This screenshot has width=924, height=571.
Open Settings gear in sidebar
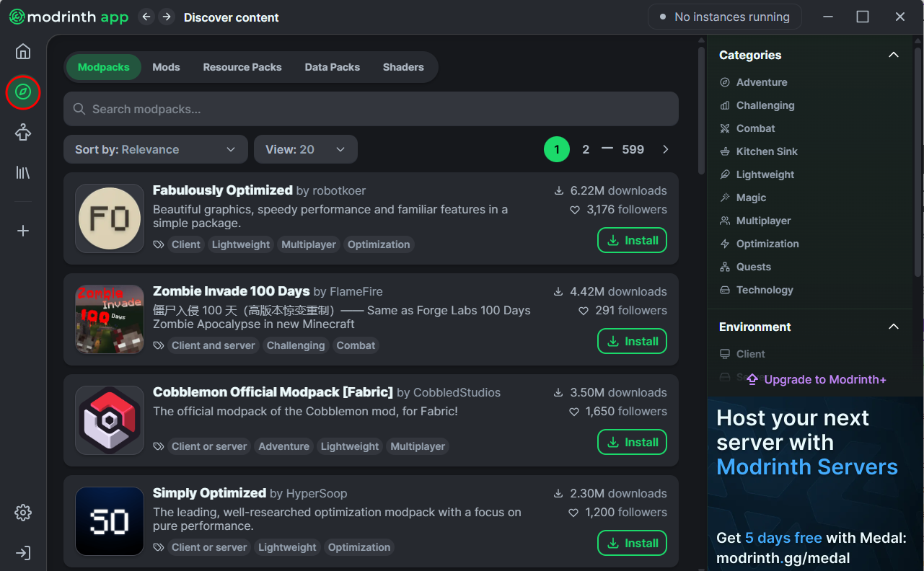coord(23,513)
